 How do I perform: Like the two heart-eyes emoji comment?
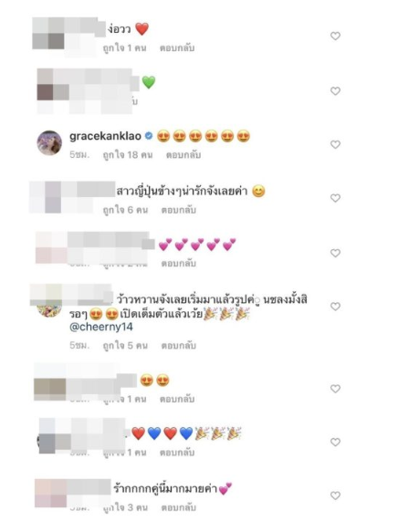(x=335, y=389)
